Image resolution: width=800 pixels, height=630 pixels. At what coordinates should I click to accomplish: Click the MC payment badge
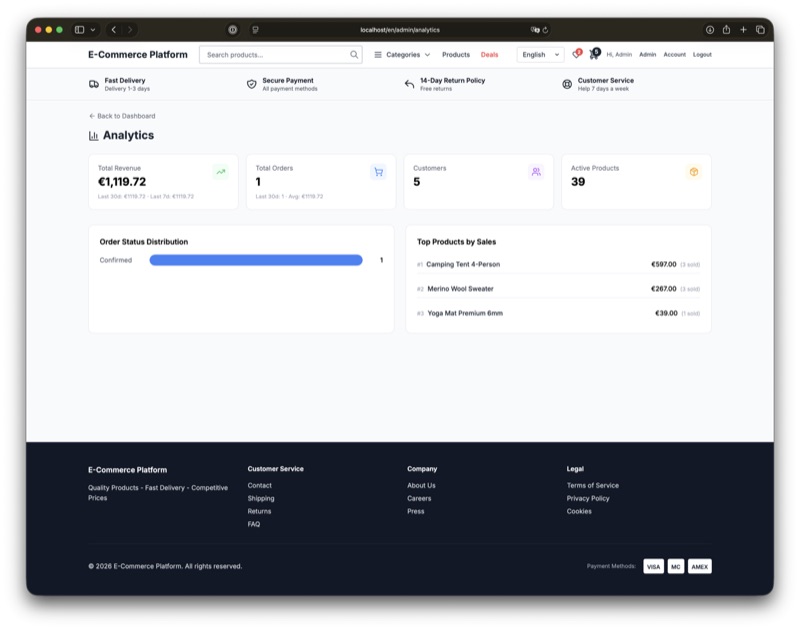click(676, 566)
